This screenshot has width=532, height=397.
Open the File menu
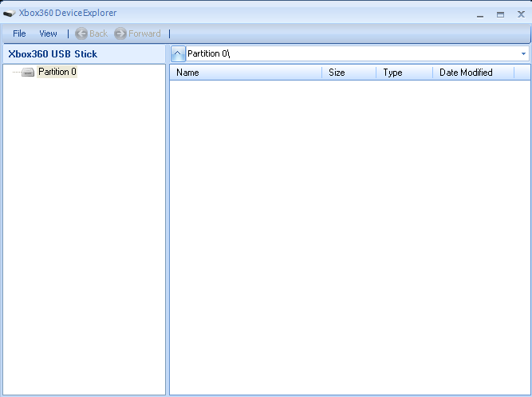(19, 33)
